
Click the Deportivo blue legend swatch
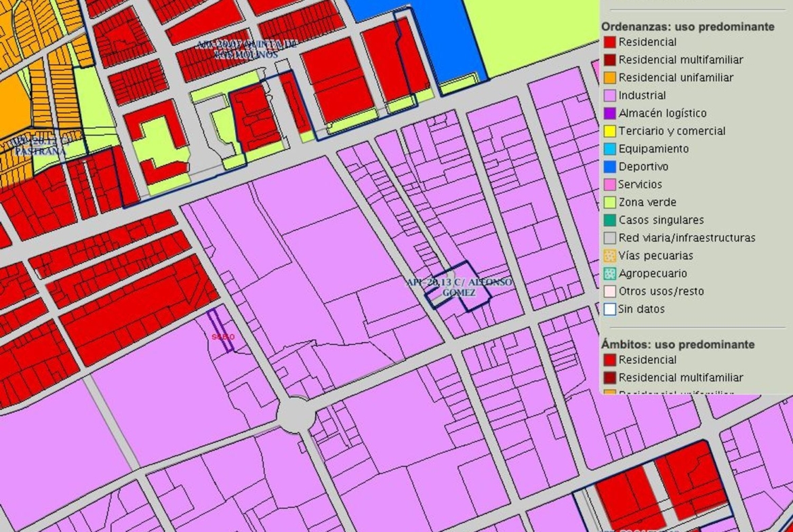[609, 167]
